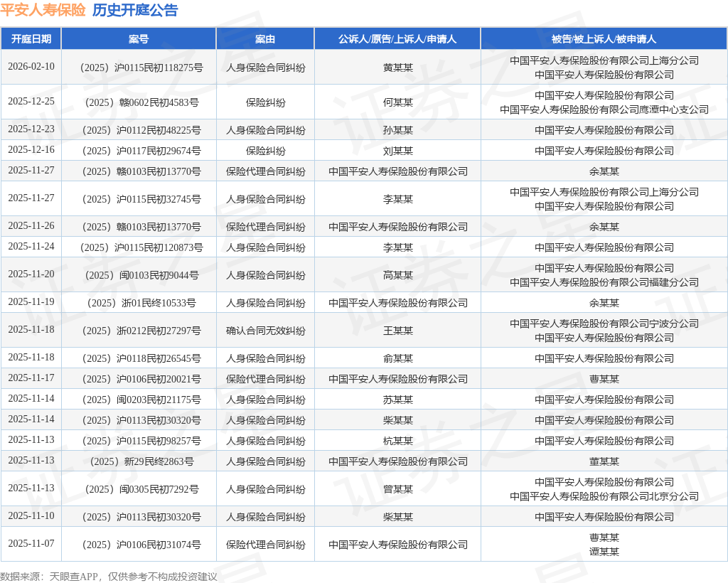Click plaintiff 曾某某
Image resolution: width=728 pixels, height=583 pixels.
coord(398,489)
